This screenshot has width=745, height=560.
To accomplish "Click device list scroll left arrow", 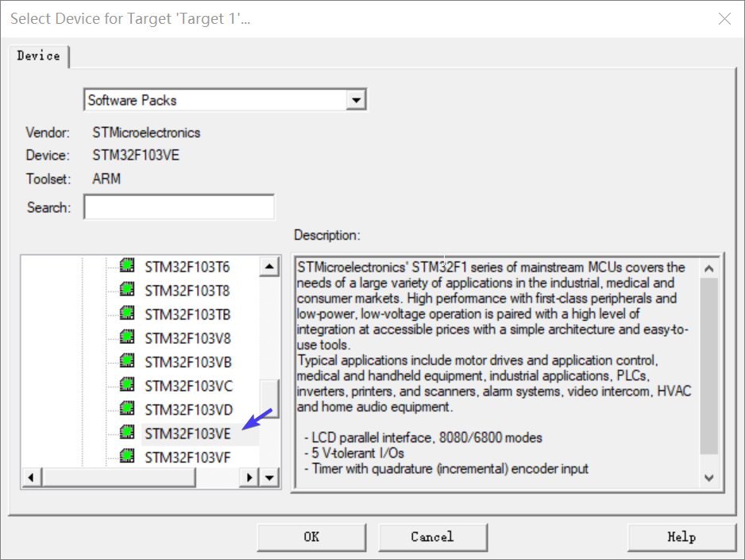I will click(31, 477).
